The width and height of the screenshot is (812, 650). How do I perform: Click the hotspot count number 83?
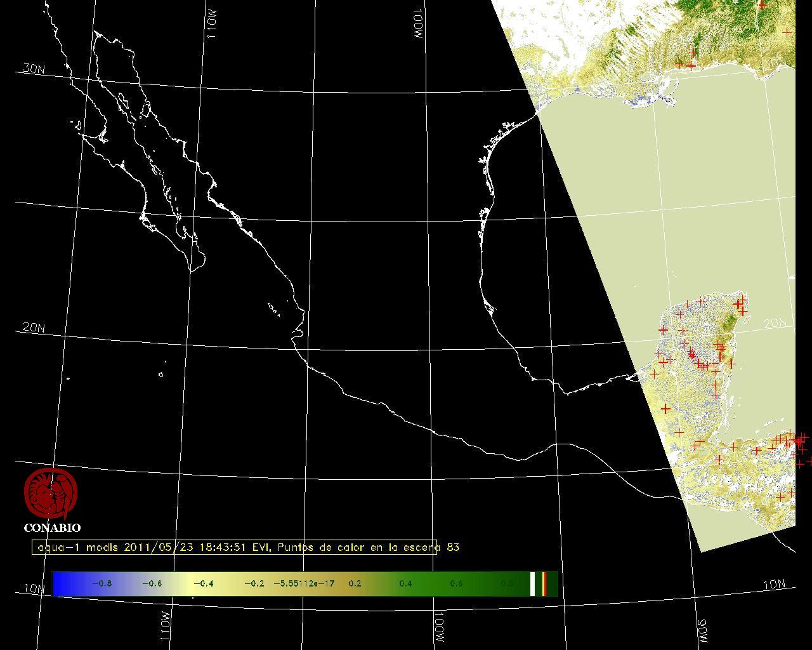tap(453, 547)
